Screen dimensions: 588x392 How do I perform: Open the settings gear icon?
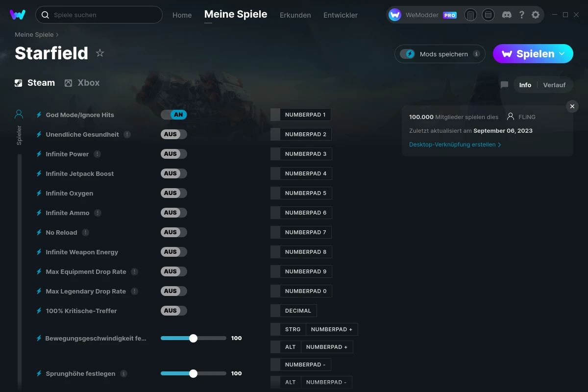(x=536, y=15)
